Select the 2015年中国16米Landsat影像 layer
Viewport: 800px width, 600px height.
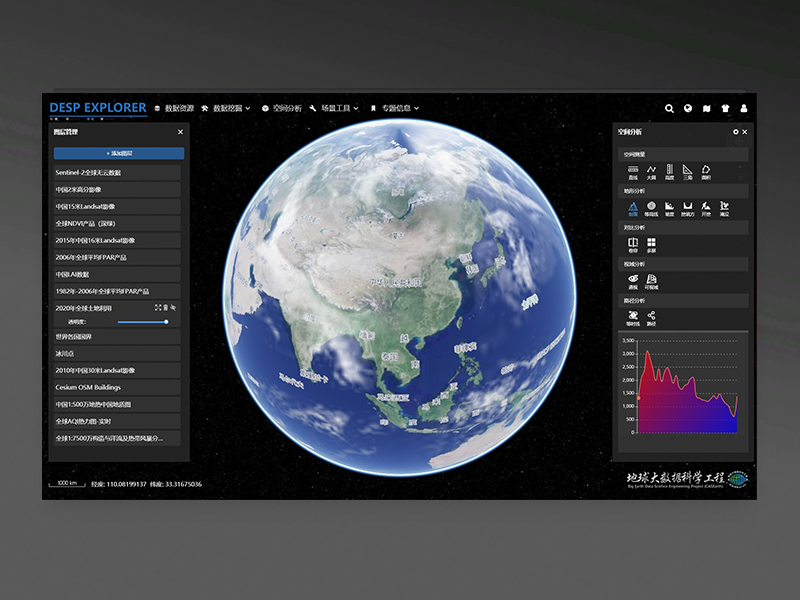tap(117, 240)
